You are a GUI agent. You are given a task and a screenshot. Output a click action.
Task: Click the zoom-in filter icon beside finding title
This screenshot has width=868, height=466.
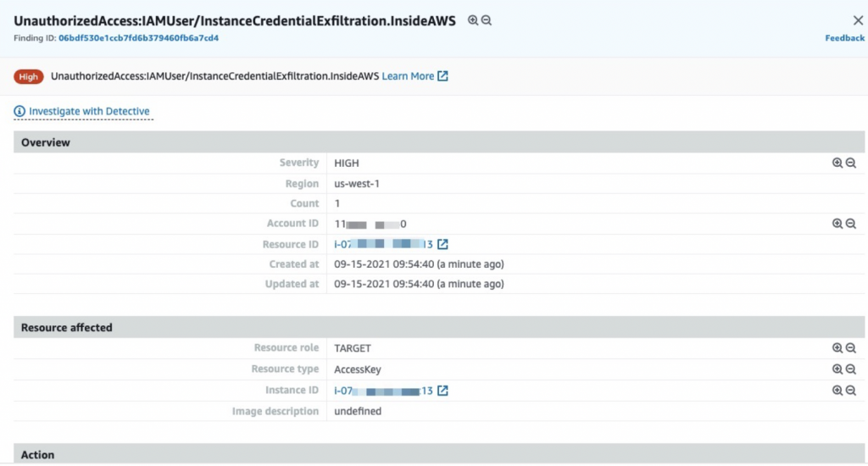coord(473,20)
